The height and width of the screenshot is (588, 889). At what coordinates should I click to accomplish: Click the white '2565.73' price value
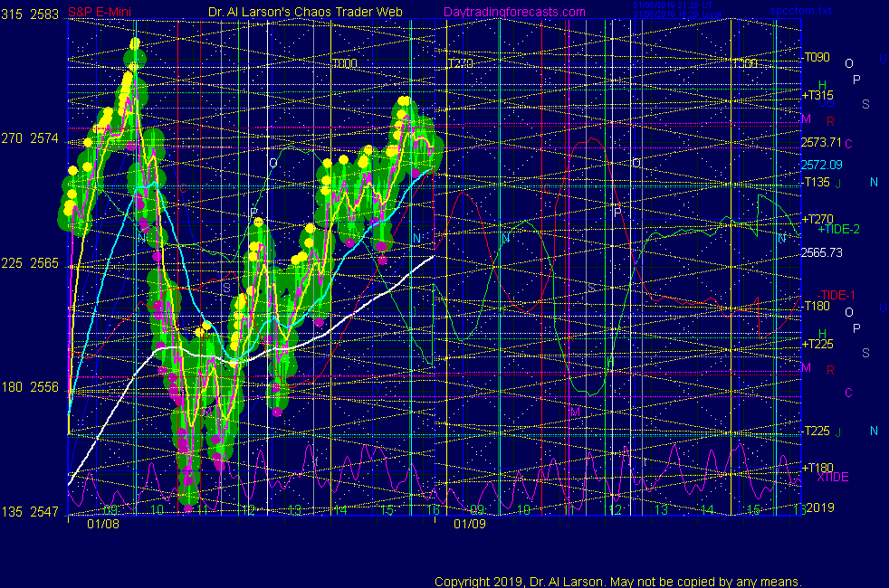pyautogui.click(x=821, y=252)
